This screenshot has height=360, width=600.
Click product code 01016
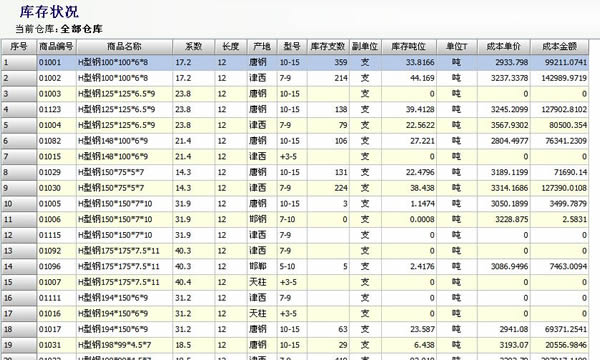pyautogui.click(x=50, y=313)
